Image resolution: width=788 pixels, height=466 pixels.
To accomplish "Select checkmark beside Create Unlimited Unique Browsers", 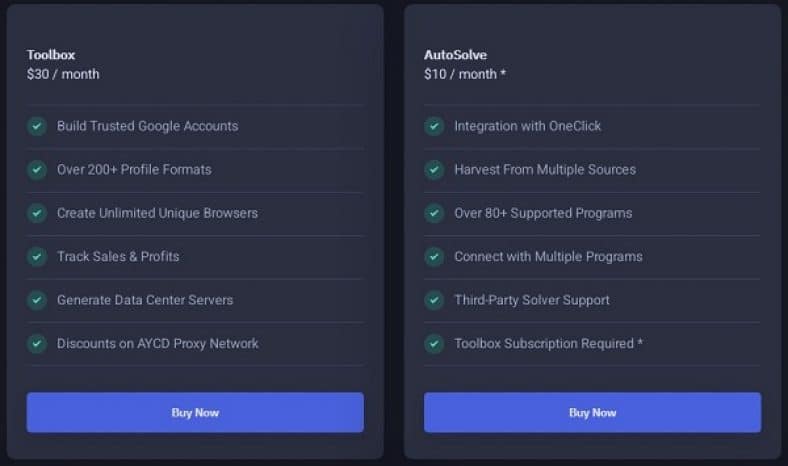I will [x=37, y=213].
